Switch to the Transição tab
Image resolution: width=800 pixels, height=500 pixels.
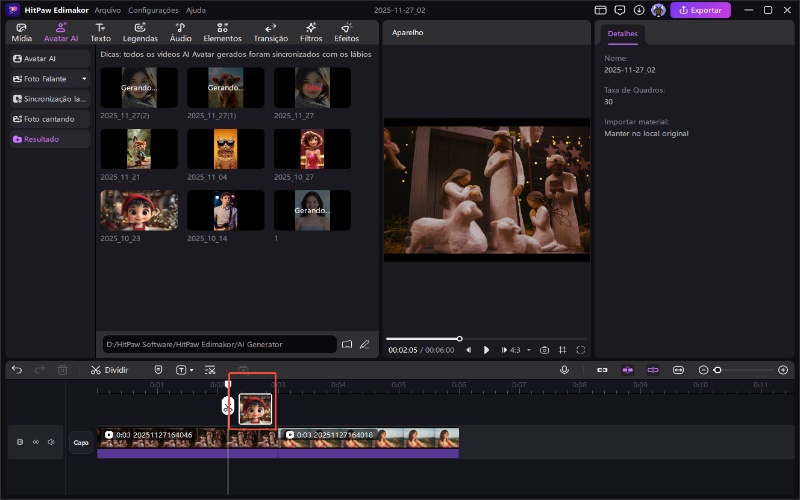[271, 32]
